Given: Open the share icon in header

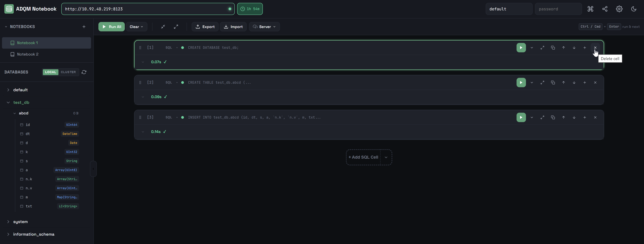Looking at the screenshot, I should tap(605, 9).
